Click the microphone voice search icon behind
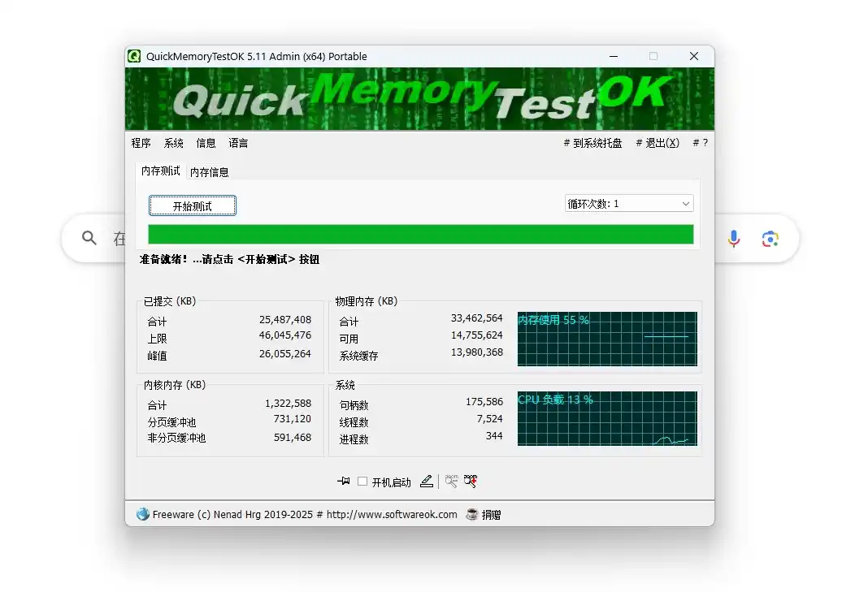Image resolution: width=868 pixels, height=592 pixels. point(734,239)
